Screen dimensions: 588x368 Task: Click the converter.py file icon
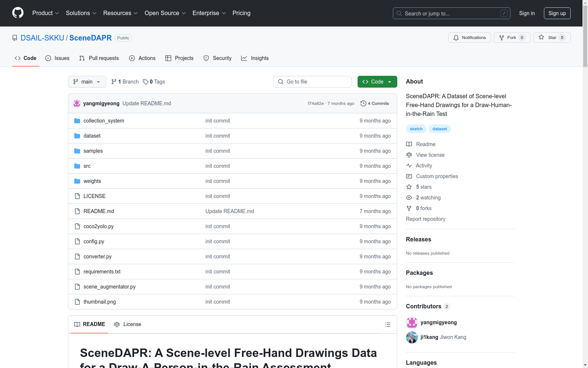[x=77, y=256]
